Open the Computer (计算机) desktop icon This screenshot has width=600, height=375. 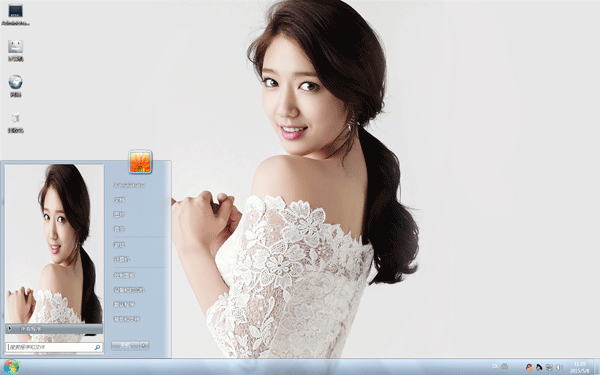[x=16, y=51]
